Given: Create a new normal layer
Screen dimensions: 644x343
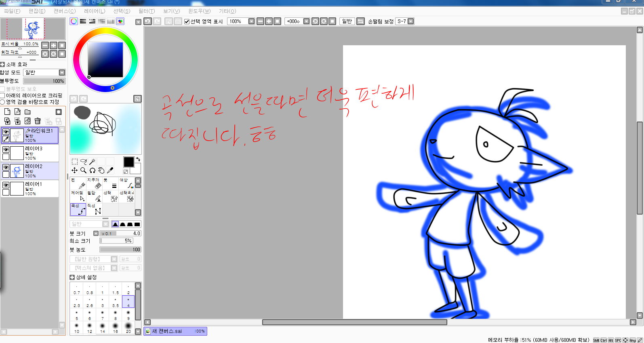Looking at the screenshot, I should (x=7, y=112).
